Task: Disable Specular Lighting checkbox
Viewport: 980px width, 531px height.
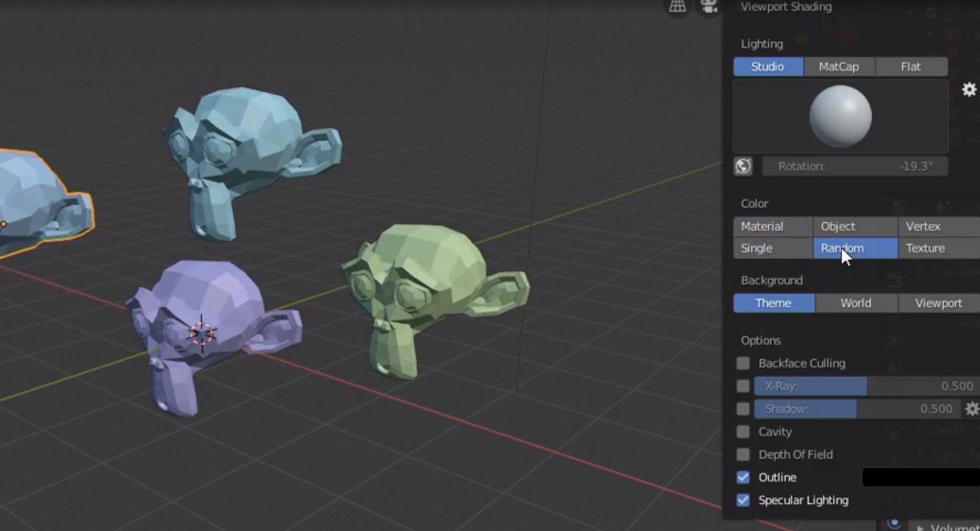Action: click(743, 500)
